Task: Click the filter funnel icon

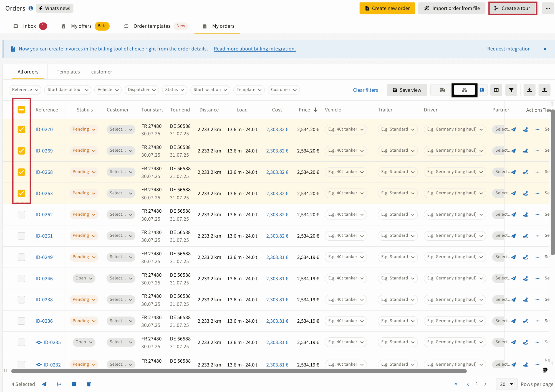Action: click(511, 90)
